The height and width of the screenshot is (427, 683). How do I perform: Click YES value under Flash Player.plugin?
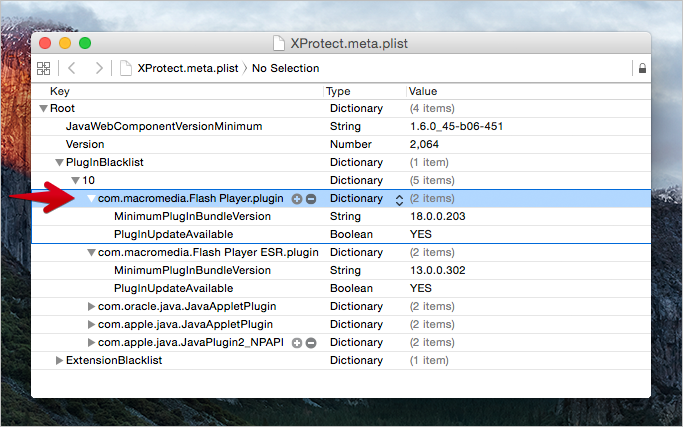[x=420, y=234]
